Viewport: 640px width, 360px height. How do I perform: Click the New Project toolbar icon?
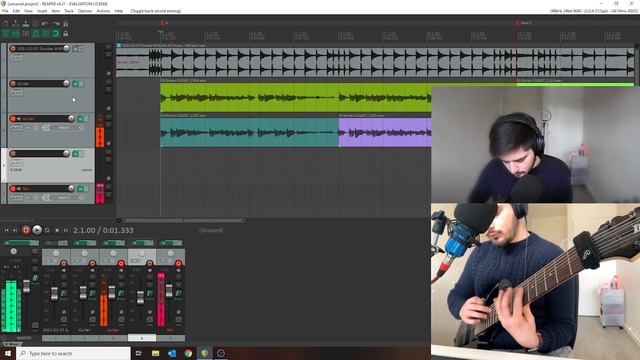pos(6,24)
